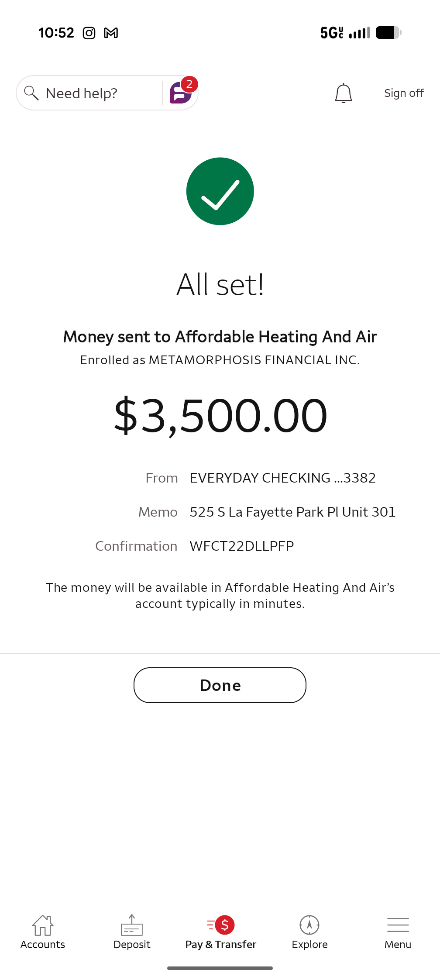440x980 pixels.
Task: Switch to the Explore tab label
Action: [309, 944]
